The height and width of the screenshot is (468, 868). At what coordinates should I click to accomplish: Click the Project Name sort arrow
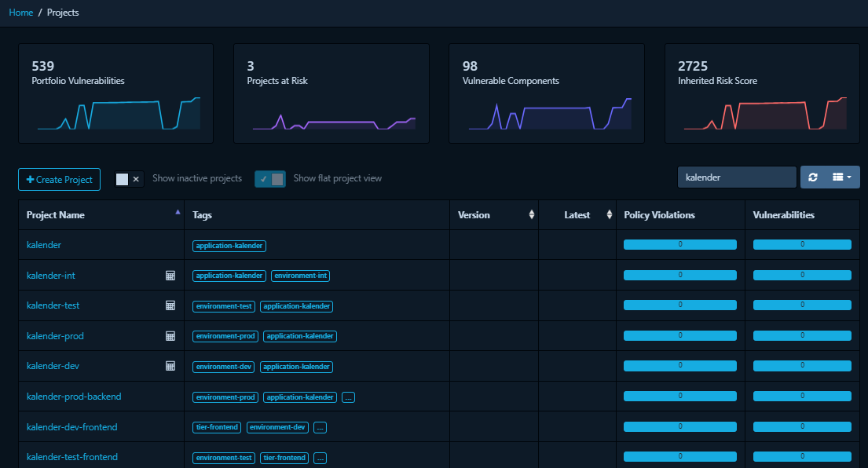[x=177, y=213]
